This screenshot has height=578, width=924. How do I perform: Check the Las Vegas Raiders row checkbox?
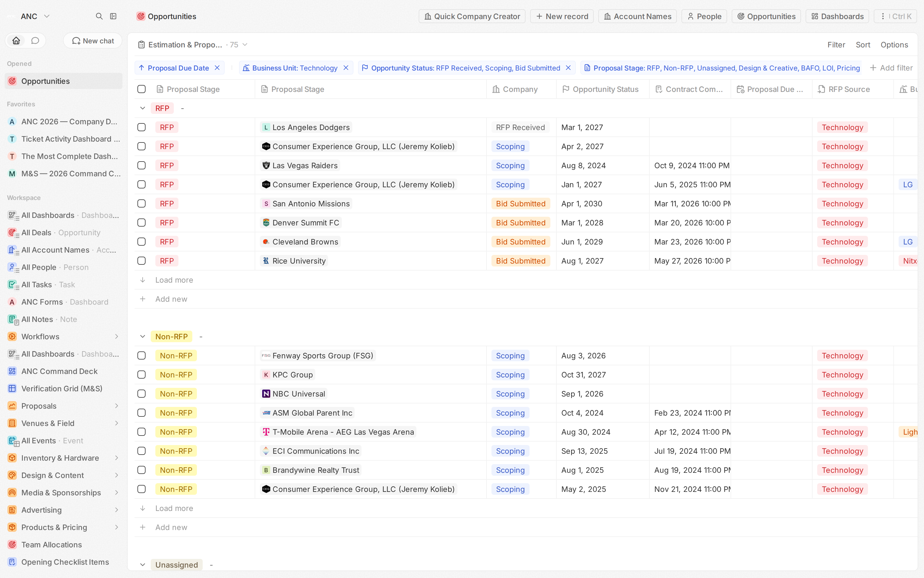coord(141,166)
